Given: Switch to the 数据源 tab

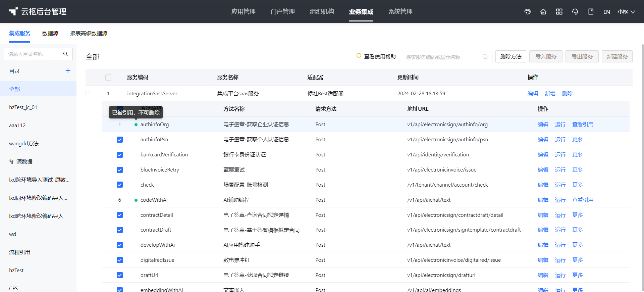Looking at the screenshot, I should pos(50,34).
